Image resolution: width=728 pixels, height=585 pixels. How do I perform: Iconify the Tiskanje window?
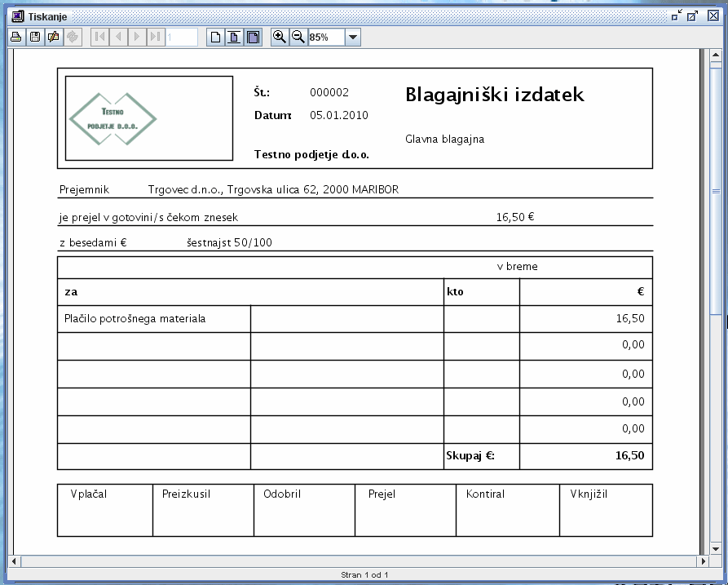point(677,16)
